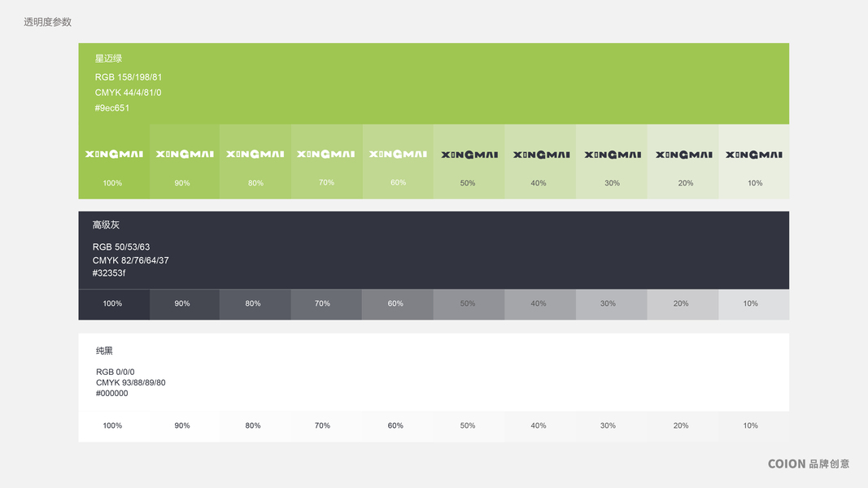Select the 纯黑 color name label
This screenshot has width=868, height=488.
pos(104,351)
